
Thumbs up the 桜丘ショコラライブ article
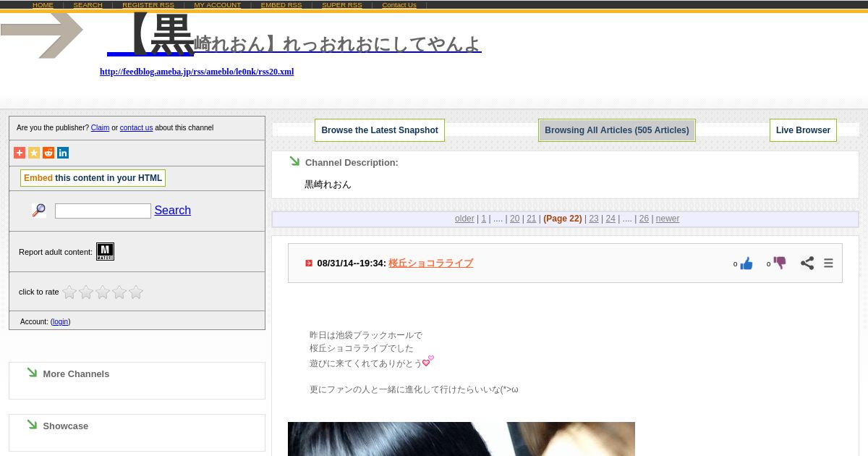[746, 263]
